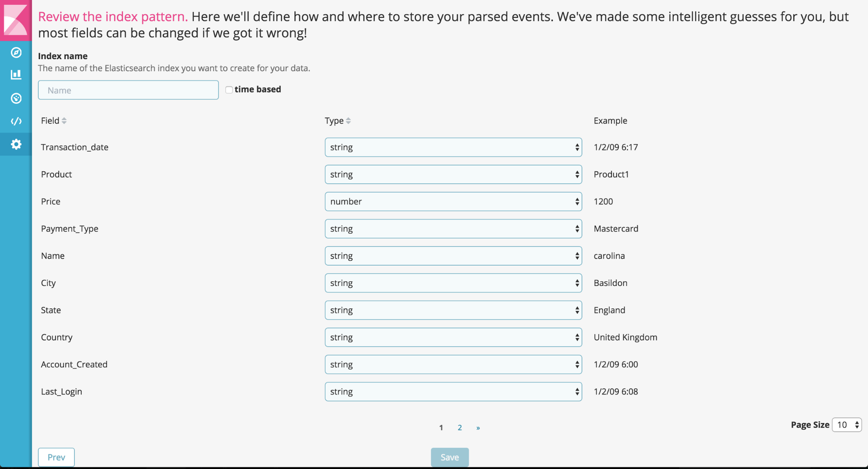The height and width of the screenshot is (469, 868).
Task: Open type dropdown for Last_Login field
Action: click(x=453, y=392)
